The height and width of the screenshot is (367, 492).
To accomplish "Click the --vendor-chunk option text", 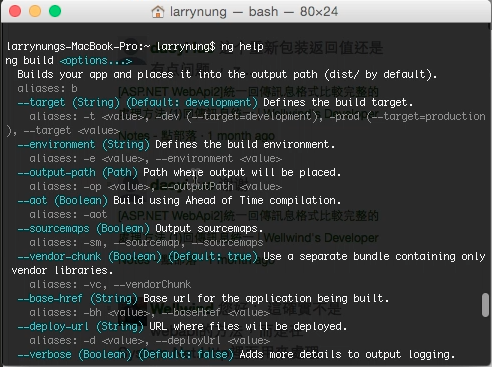I will tap(59, 256).
